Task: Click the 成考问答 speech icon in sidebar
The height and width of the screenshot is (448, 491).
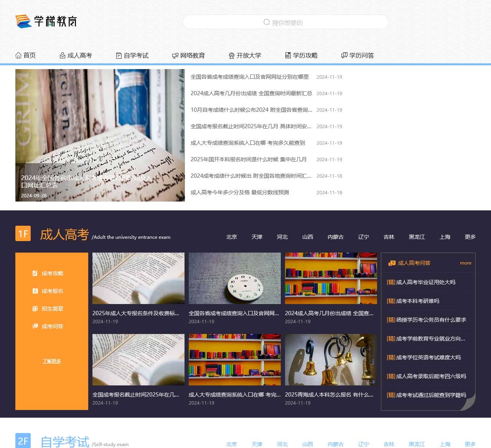Action: [x=34, y=326]
